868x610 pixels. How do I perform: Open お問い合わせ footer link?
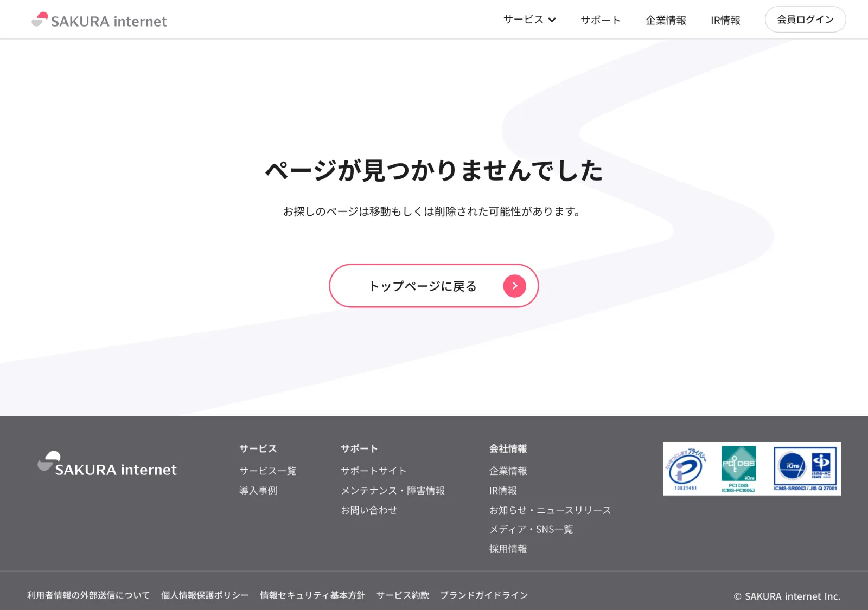point(369,510)
